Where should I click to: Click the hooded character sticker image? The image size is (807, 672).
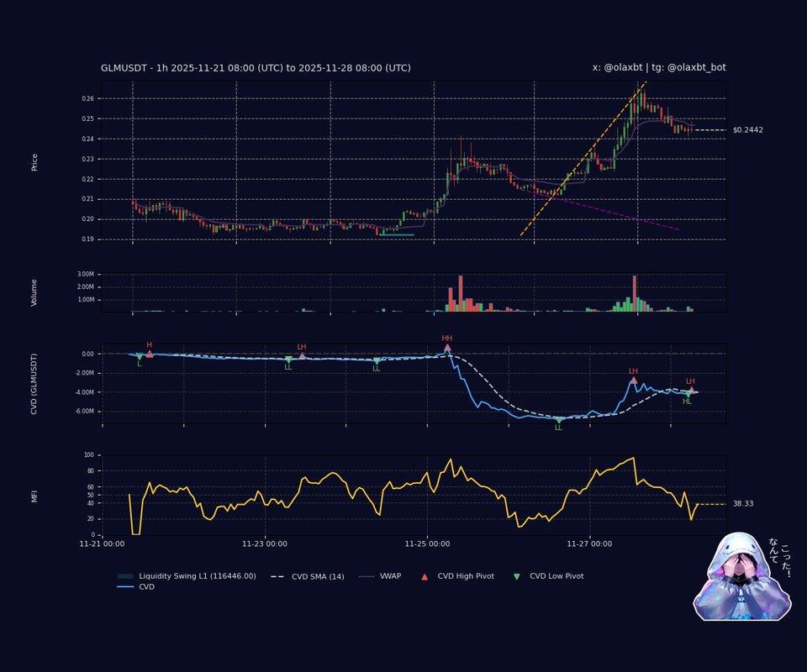742,576
